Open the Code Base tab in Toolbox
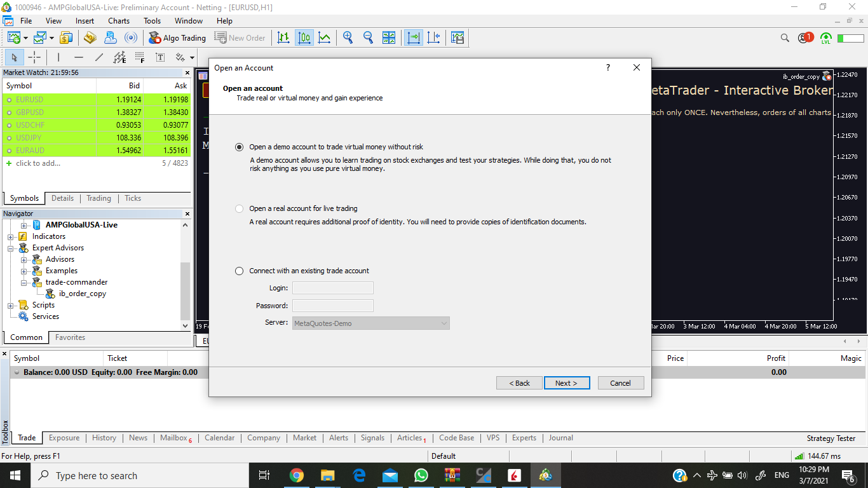 [456, 438]
